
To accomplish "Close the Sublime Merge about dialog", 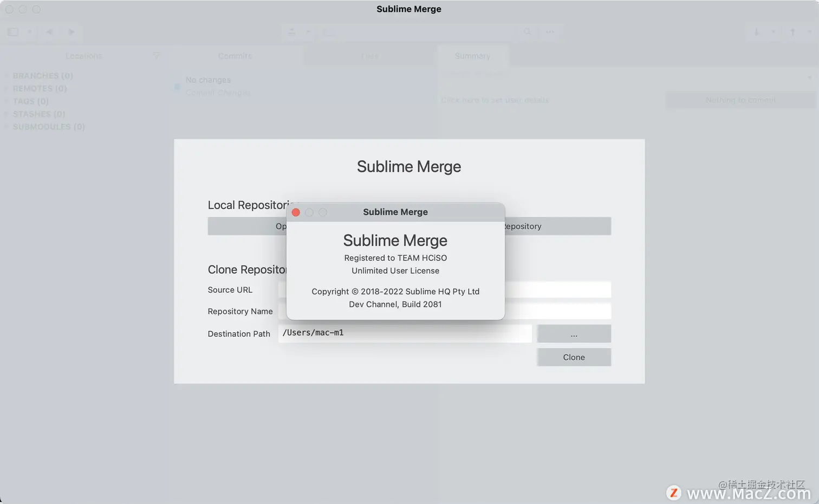I will [296, 212].
